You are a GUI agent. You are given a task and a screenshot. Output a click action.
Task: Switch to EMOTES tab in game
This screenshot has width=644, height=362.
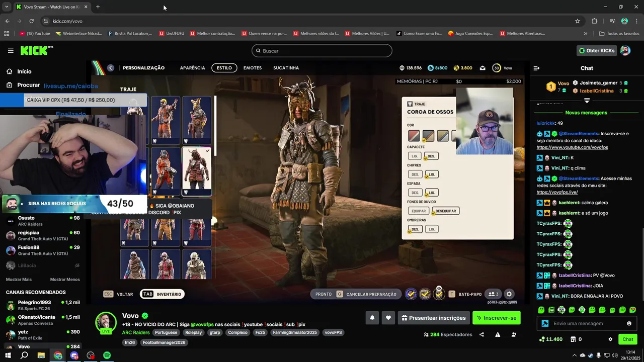[253, 68]
